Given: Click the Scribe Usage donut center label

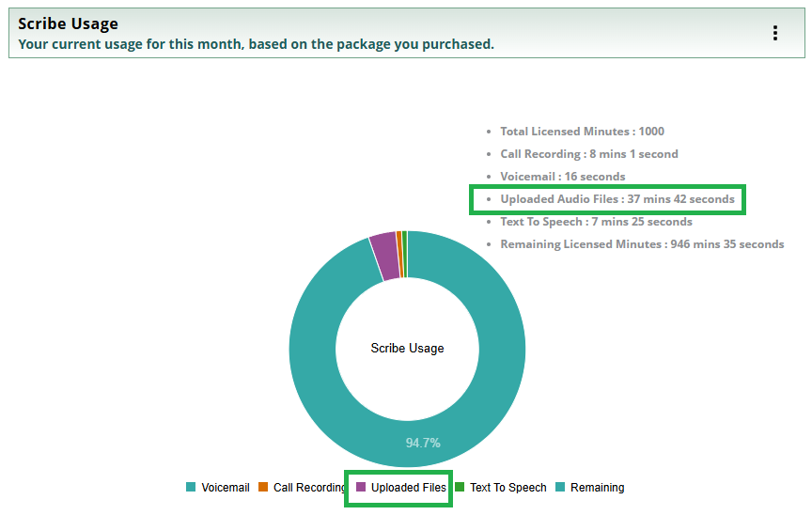Looking at the screenshot, I should 407,349.
